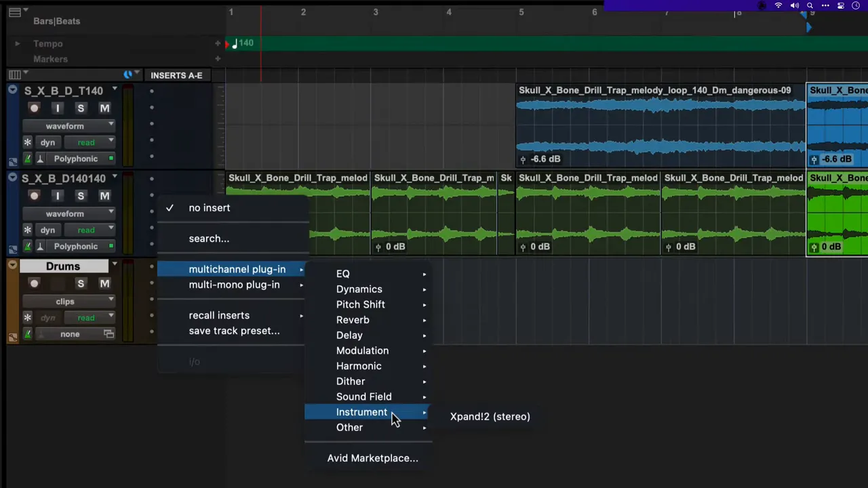Image resolution: width=868 pixels, height=488 pixels.
Task: Open the Reverb plug-in submenu
Action: click(353, 320)
